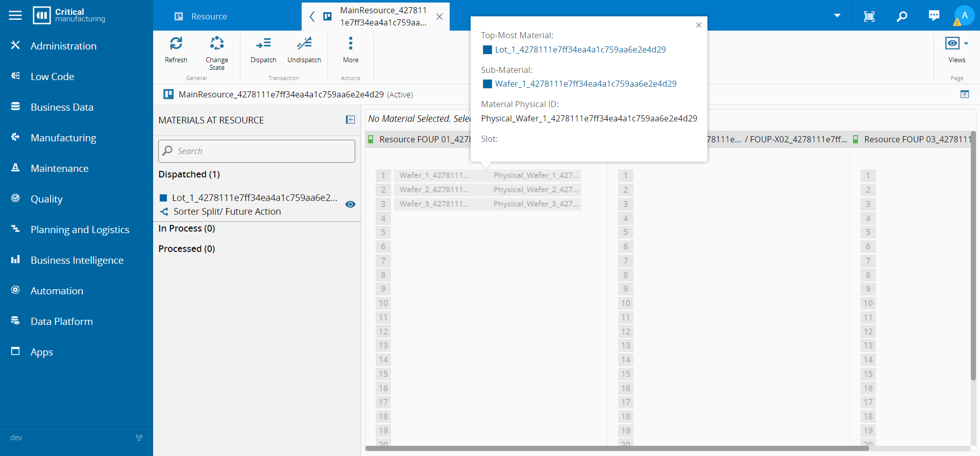The height and width of the screenshot is (456, 980).
Task: Click the Critical Manufacturing logo
Action: (x=69, y=15)
